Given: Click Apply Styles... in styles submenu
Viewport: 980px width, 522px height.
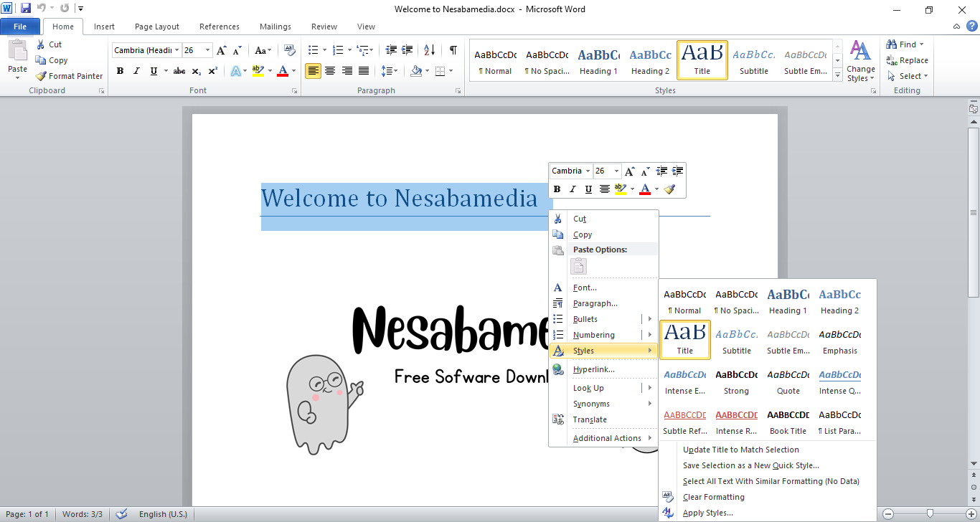Looking at the screenshot, I should tap(707, 513).
